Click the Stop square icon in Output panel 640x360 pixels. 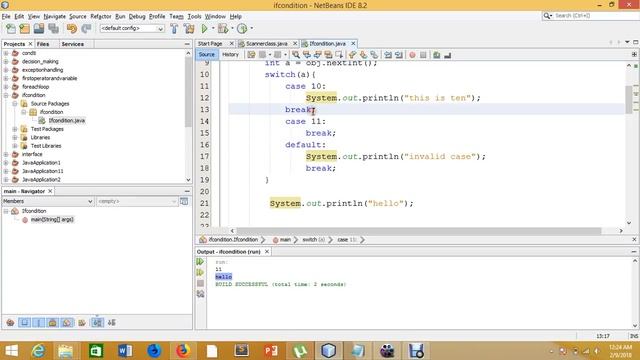click(x=200, y=283)
